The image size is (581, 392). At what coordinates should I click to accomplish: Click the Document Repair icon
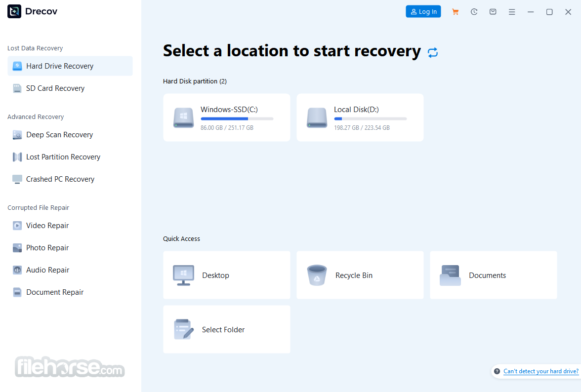pos(17,292)
